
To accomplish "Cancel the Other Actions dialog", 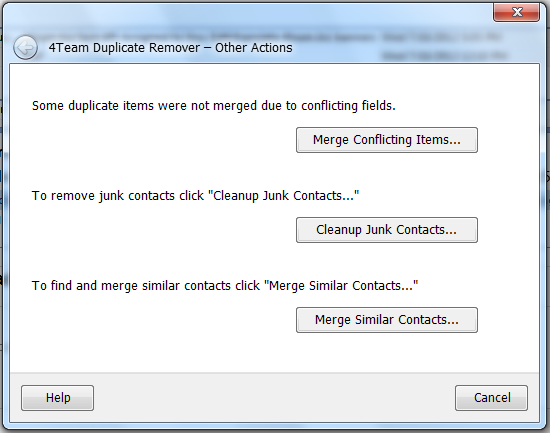I will [x=491, y=398].
